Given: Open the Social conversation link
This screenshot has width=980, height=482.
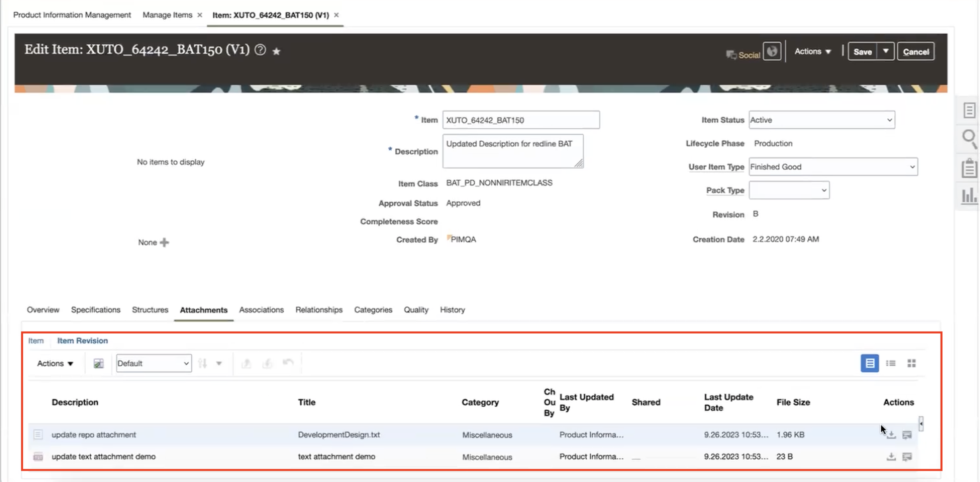Looking at the screenshot, I should (743, 55).
